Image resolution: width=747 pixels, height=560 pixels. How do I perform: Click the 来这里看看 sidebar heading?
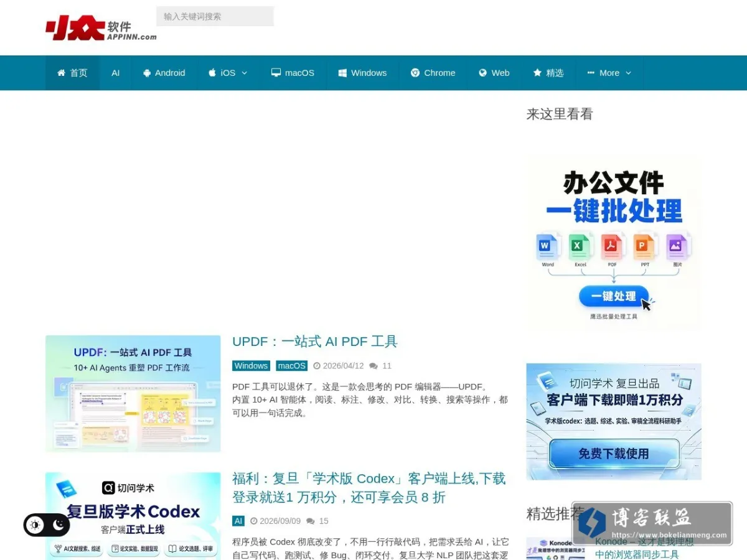[560, 114]
